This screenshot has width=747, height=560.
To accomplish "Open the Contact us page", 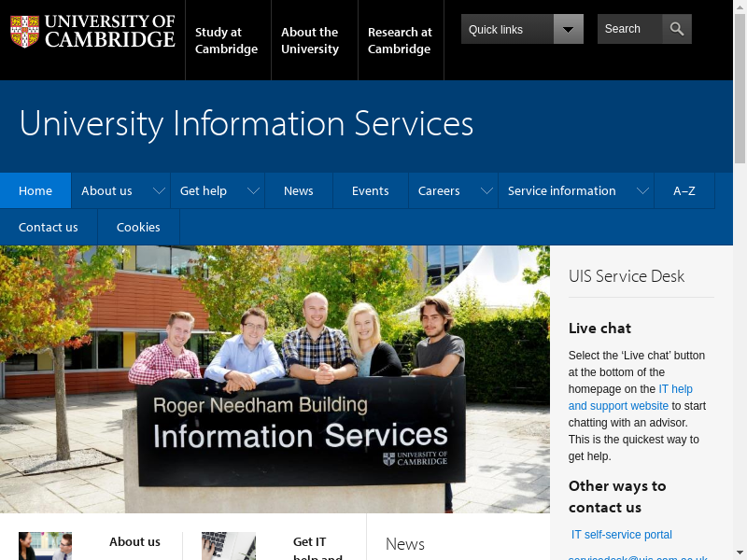I will tap(49, 228).
